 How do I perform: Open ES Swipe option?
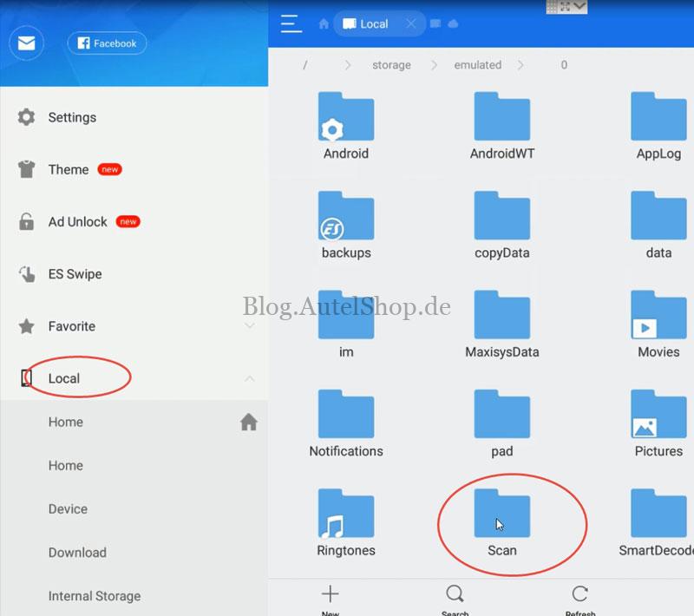click(75, 274)
